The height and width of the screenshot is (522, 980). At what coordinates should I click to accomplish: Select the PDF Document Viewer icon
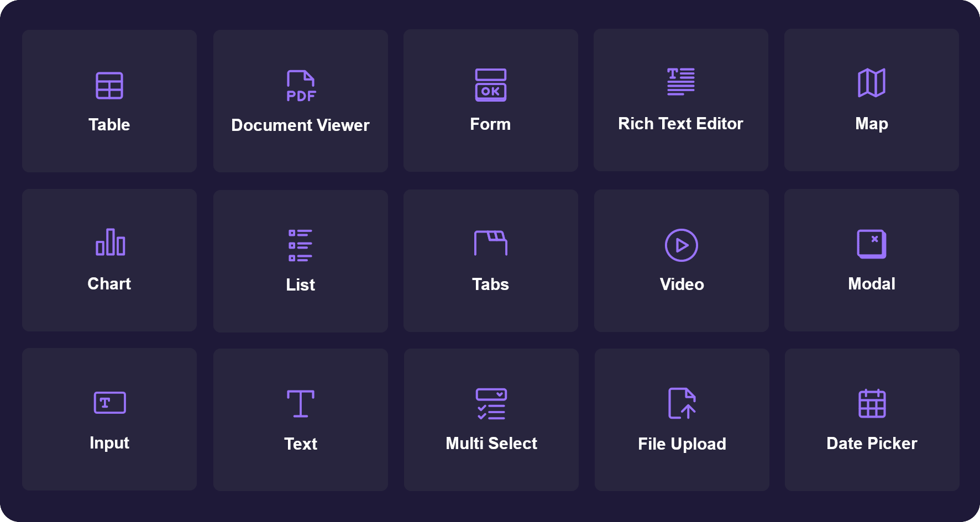[301, 86]
